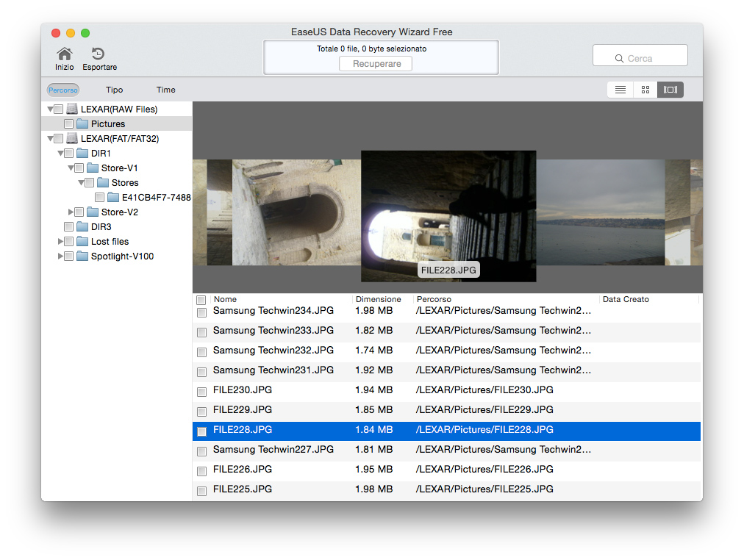Click the Store-V2 folder icon
This screenshot has height=560, width=744.
click(93, 212)
